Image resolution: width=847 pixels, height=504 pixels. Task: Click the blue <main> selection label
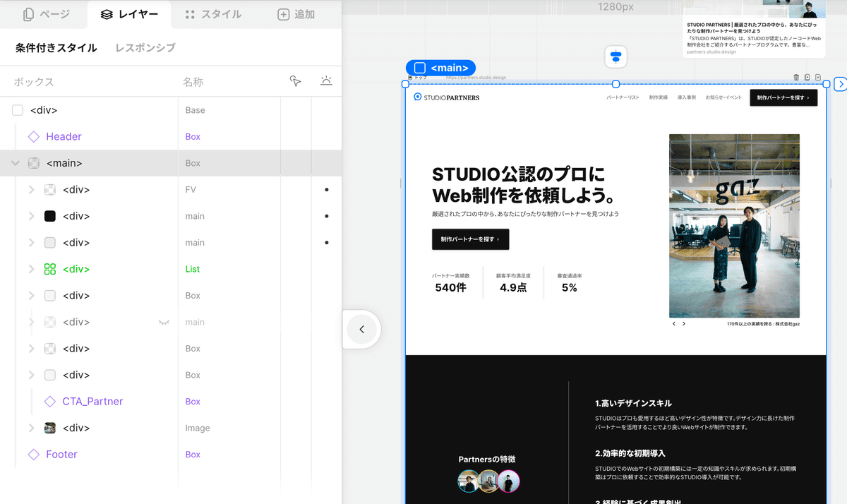tap(440, 68)
